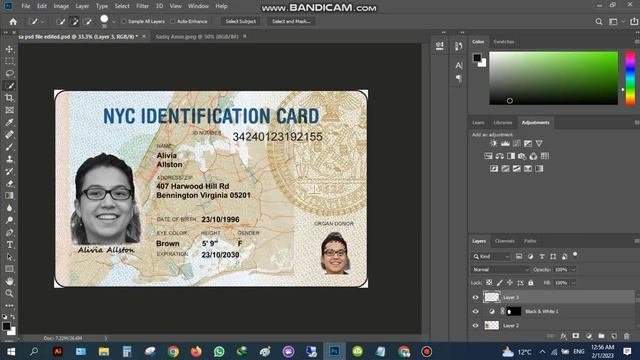The width and height of the screenshot is (640, 360).
Task: Open the Window menu
Action: tap(198, 6)
